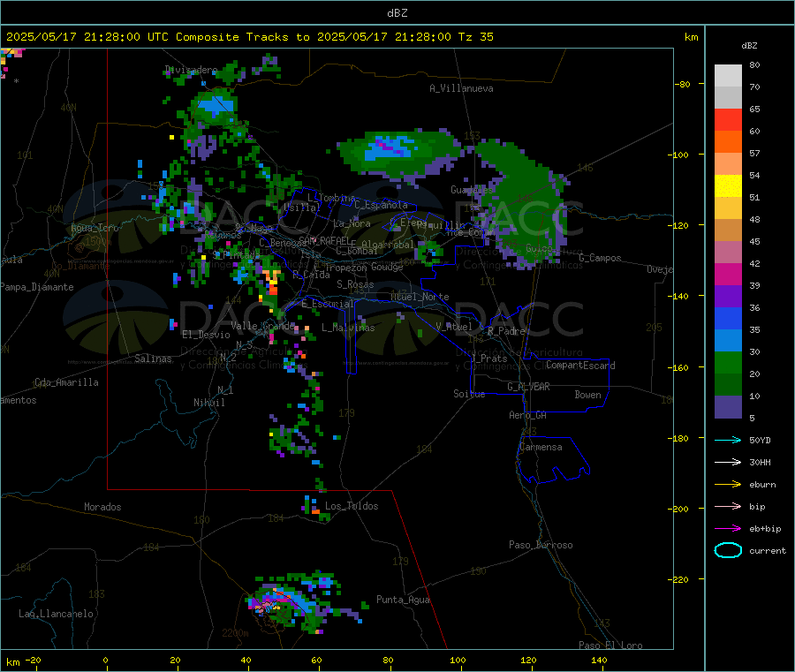795x672 pixels.
Task: Click the Morados map label
Action: click(103, 507)
